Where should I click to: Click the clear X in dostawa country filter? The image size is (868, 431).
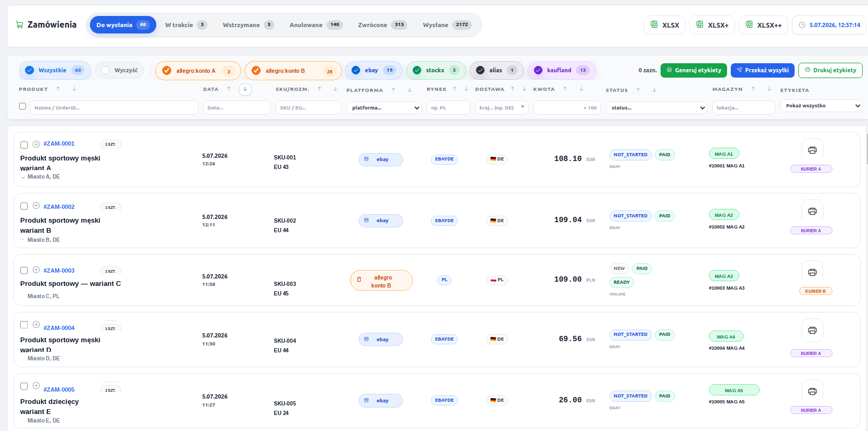pyautogui.click(x=522, y=107)
